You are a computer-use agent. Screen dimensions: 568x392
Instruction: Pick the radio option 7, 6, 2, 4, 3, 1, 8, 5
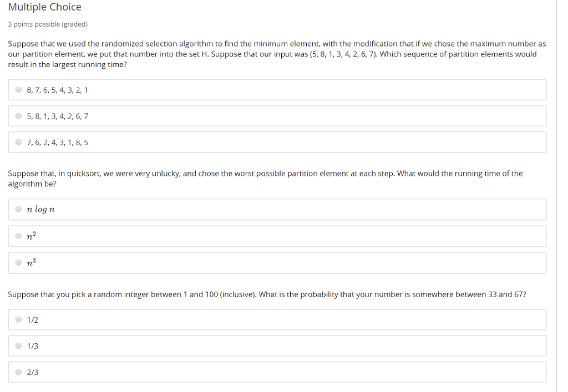click(19, 142)
